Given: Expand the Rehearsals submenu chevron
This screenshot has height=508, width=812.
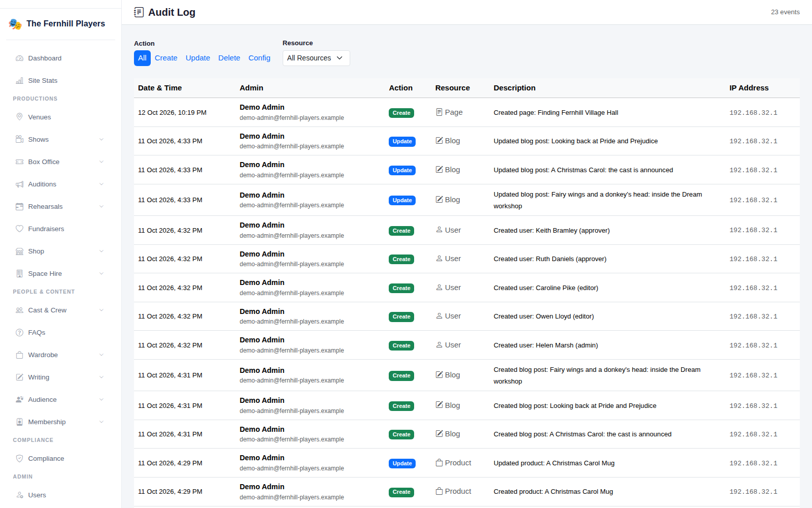Looking at the screenshot, I should 101,207.
